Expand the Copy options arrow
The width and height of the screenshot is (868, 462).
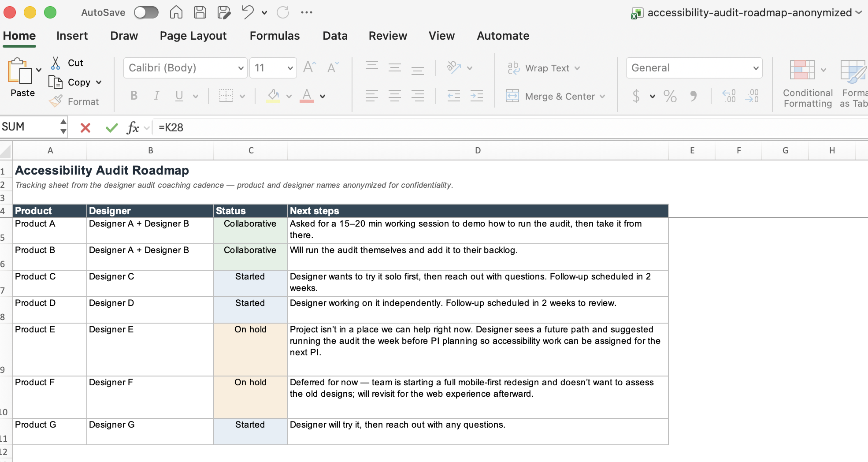point(99,82)
